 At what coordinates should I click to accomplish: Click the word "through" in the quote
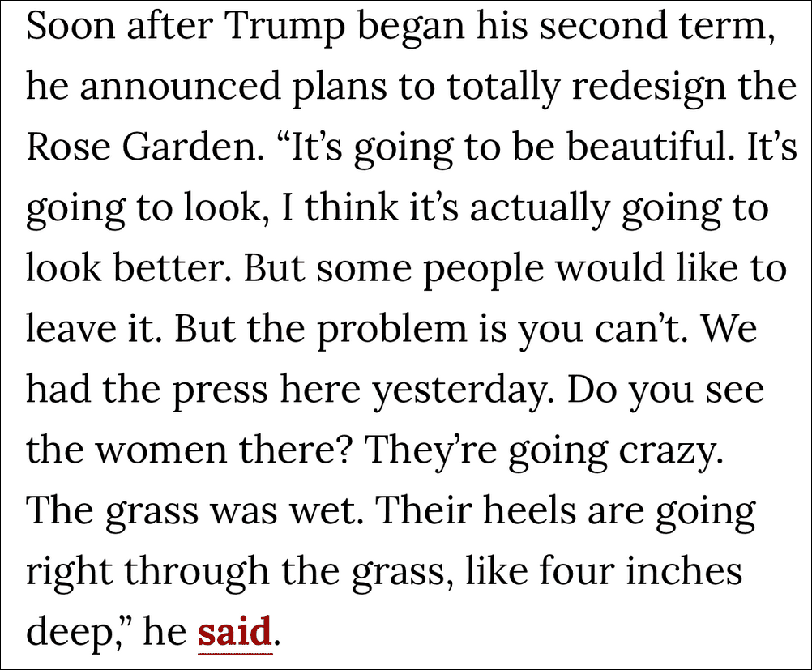[197, 573]
